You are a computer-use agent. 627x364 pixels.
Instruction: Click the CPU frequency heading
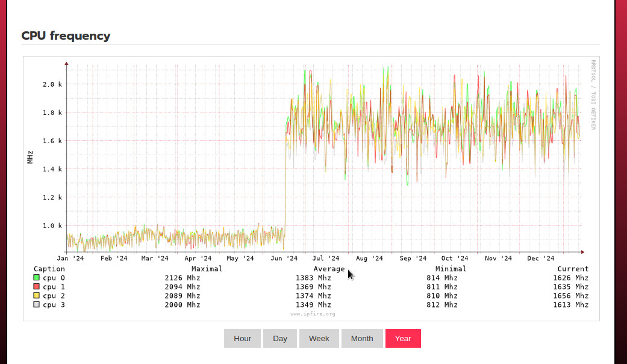click(66, 35)
